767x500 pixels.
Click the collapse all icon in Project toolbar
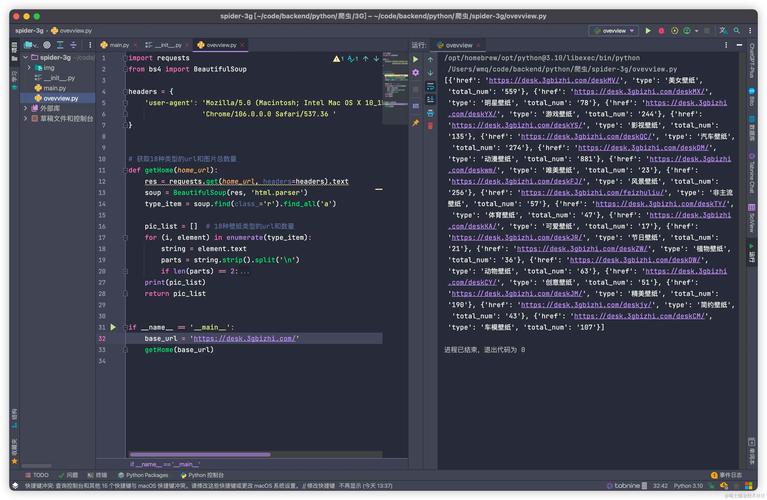[74, 45]
